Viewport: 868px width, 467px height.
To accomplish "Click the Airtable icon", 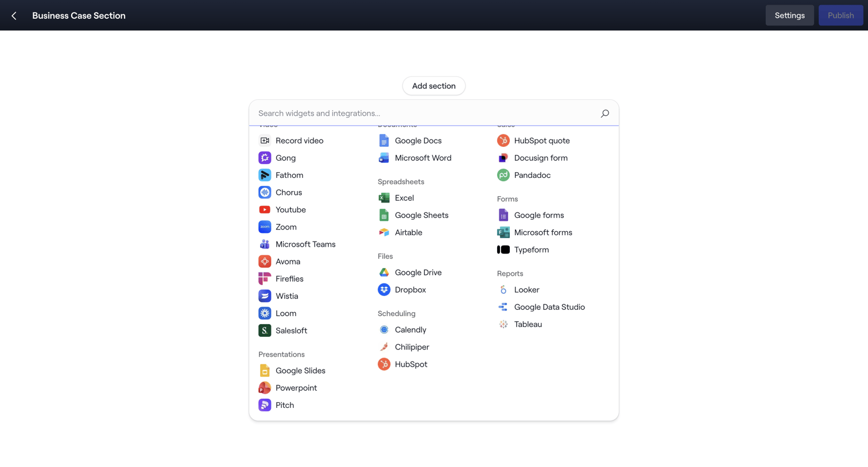I will coord(384,232).
